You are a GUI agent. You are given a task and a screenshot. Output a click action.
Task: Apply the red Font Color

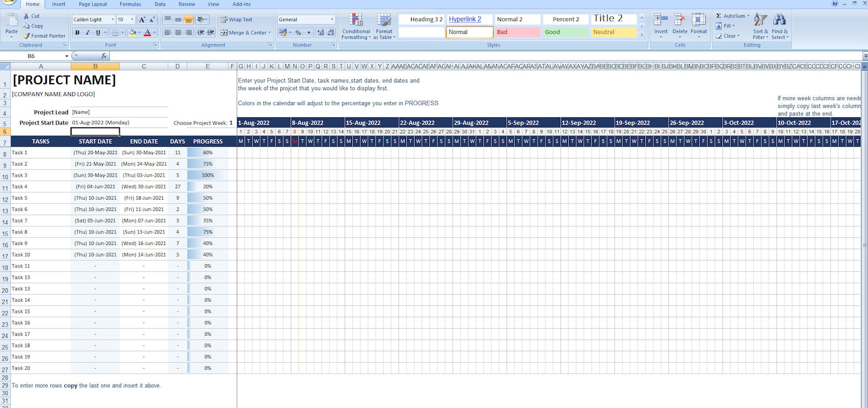tap(147, 33)
